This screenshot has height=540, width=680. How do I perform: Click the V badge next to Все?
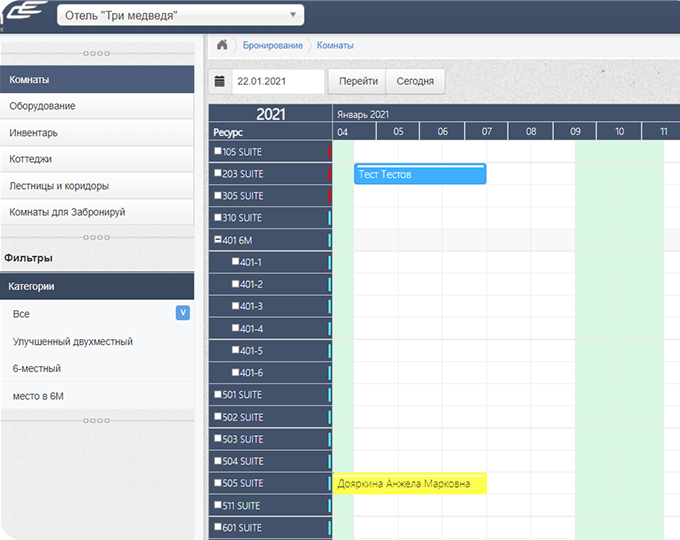point(183,313)
